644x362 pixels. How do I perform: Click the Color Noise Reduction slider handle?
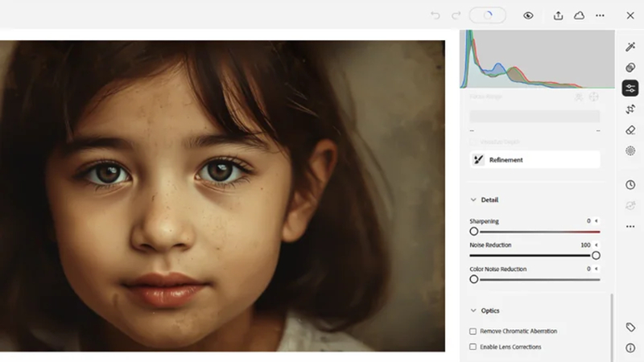474,279
